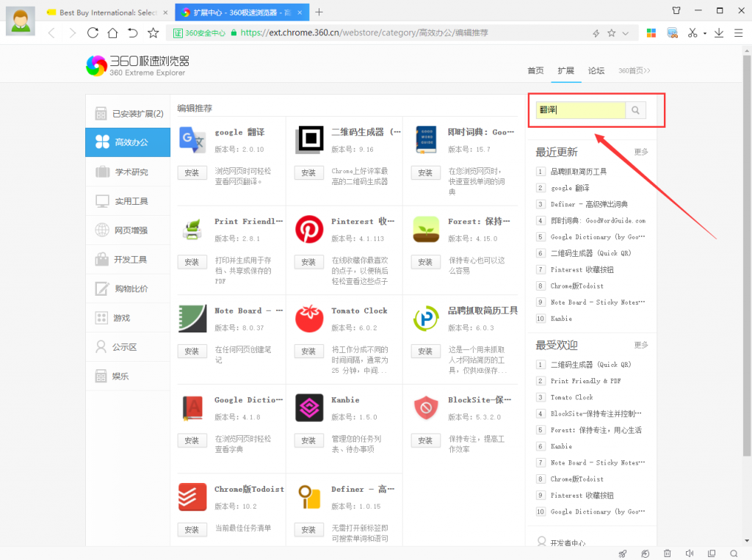Click the 即时词典 book icon
752x560 pixels.
[x=426, y=140]
